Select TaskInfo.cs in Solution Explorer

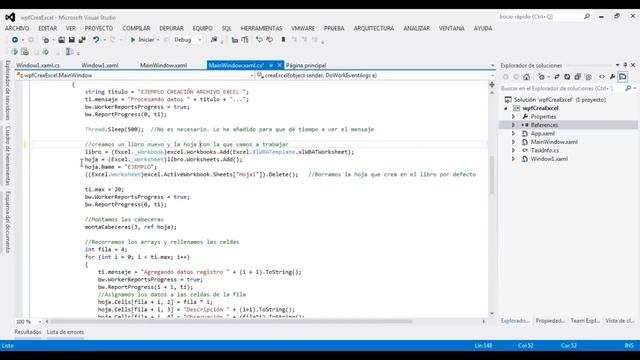[544, 150]
